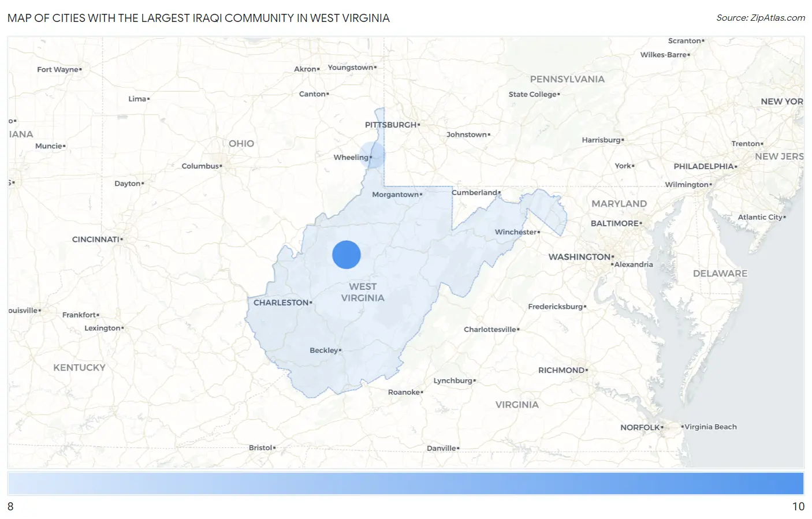
Task: Click the Virginia Beach label
Action: pos(711,427)
